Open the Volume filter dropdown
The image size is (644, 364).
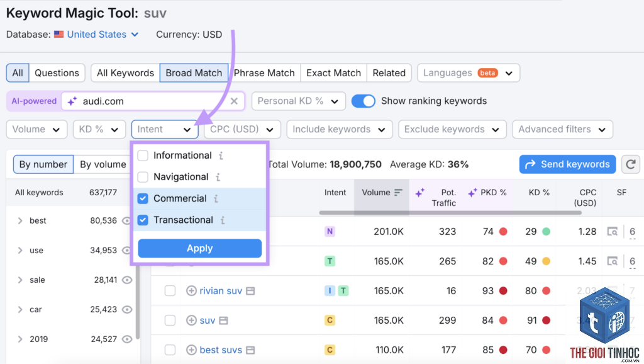(x=36, y=130)
